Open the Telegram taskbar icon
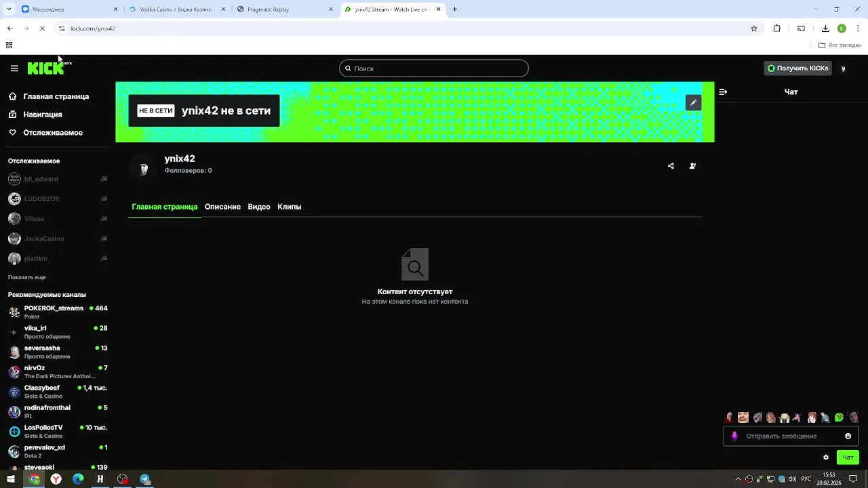Viewport: 868px width, 488px height. 144,479
